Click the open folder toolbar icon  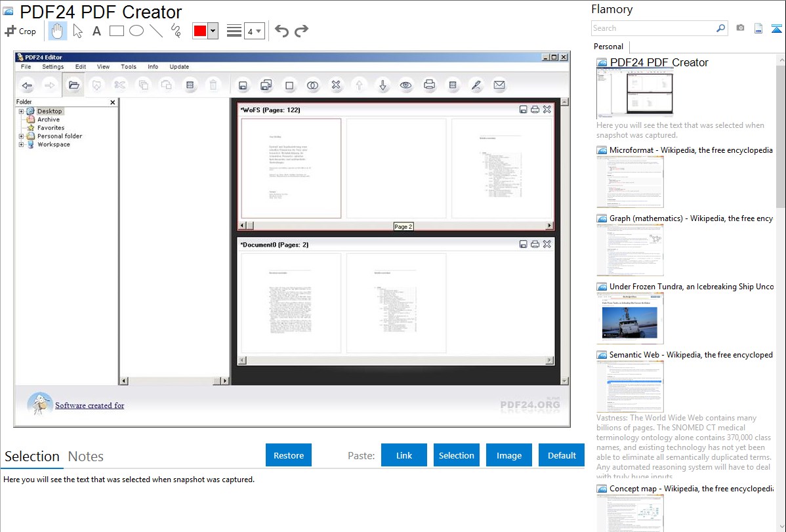point(73,85)
